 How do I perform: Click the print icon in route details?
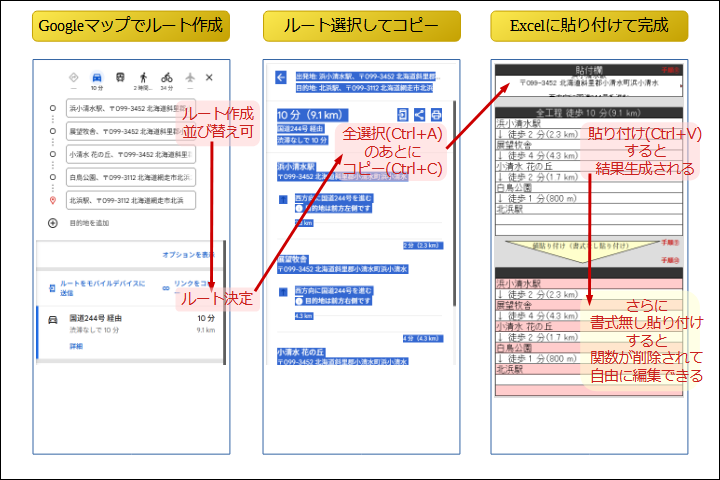point(436,114)
